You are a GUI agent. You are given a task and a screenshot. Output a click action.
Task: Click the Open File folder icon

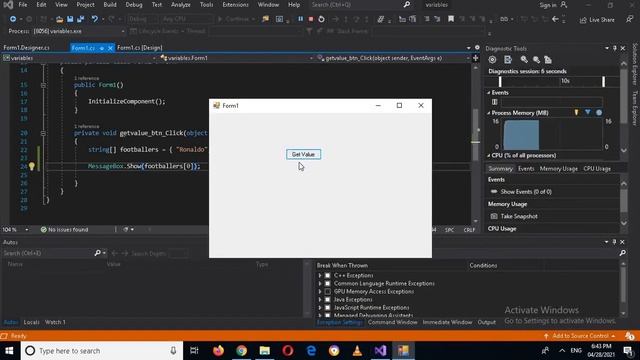point(60,19)
